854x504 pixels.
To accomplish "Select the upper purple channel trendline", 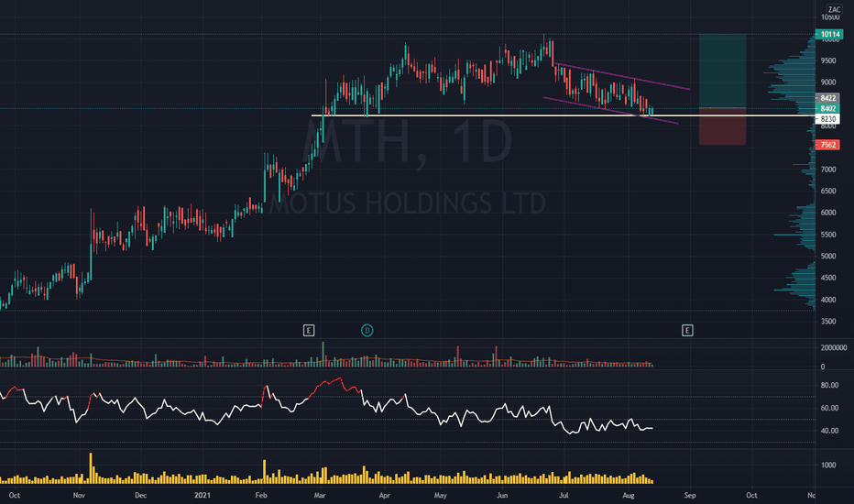I will pos(622,77).
